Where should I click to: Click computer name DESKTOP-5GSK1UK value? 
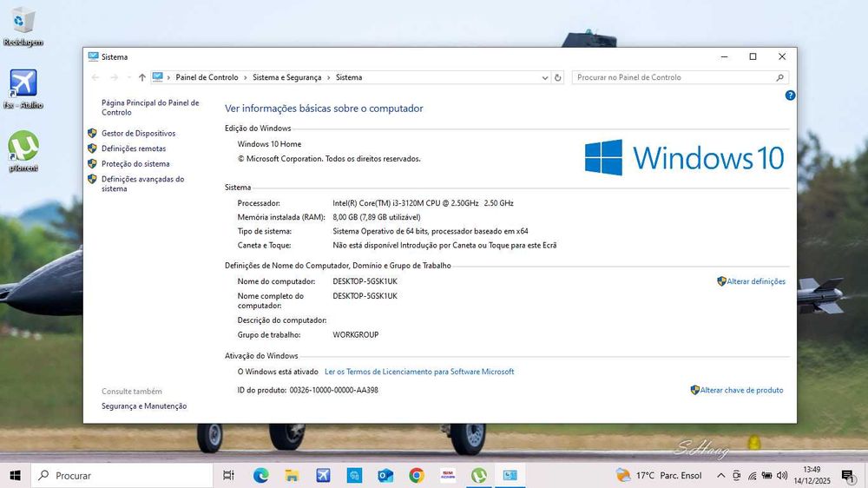(x=365, y=281)
